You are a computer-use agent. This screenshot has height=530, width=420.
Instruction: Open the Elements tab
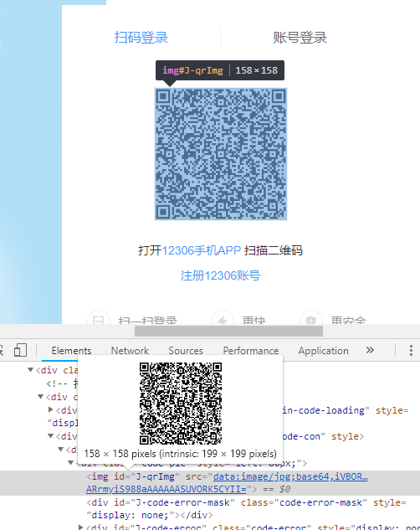pos(71,351)
